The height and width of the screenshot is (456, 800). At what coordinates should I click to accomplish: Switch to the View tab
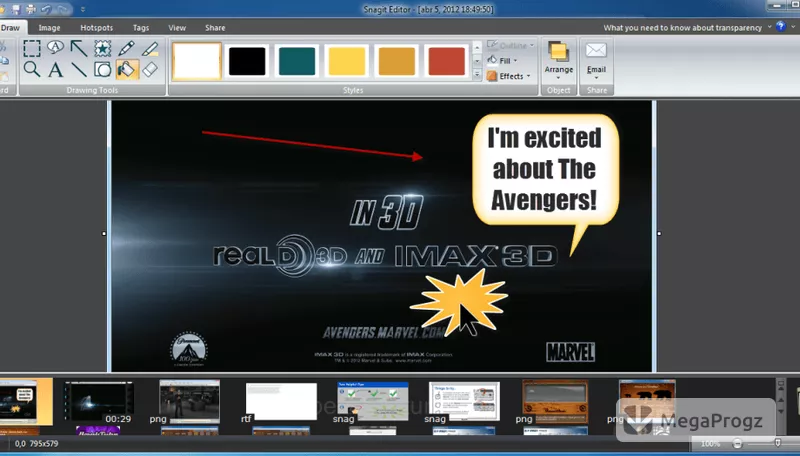coord(177,28)
